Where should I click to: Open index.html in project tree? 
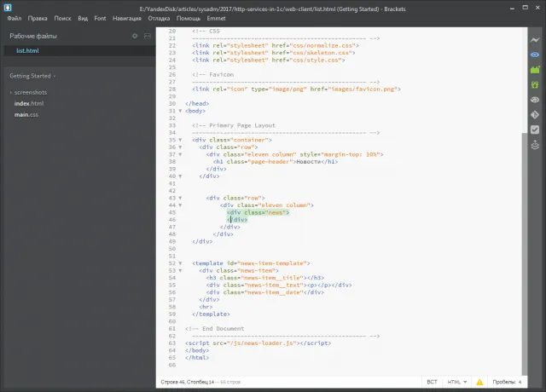[x=29, y=103]
